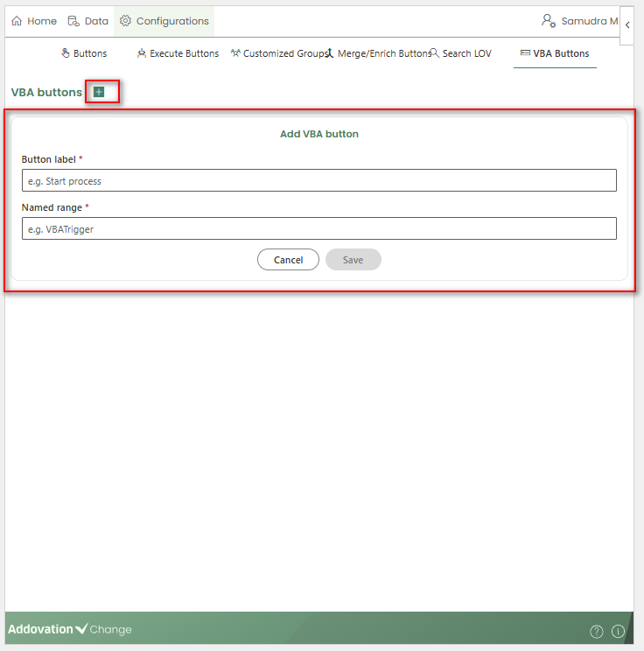644x651 pixels.
Task: Click the green plus icon beside VBA buttons
Action: click(x=99, y=92)
